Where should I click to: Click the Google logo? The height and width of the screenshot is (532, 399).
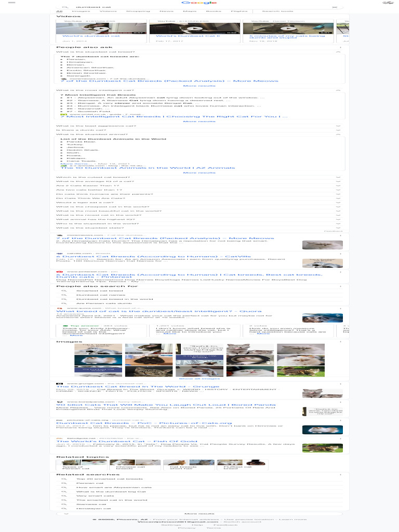(x=199, y=3)
